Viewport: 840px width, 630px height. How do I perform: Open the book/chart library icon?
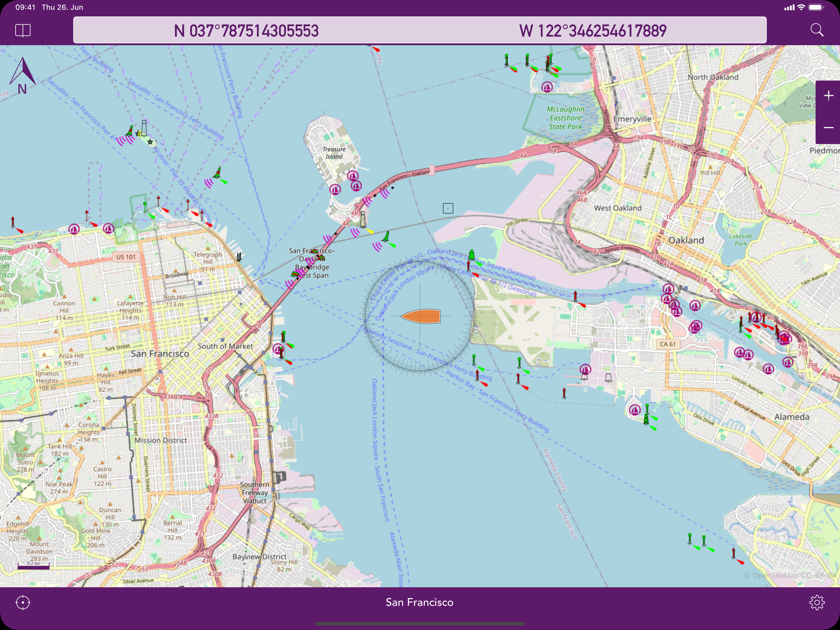coord(23,30)
